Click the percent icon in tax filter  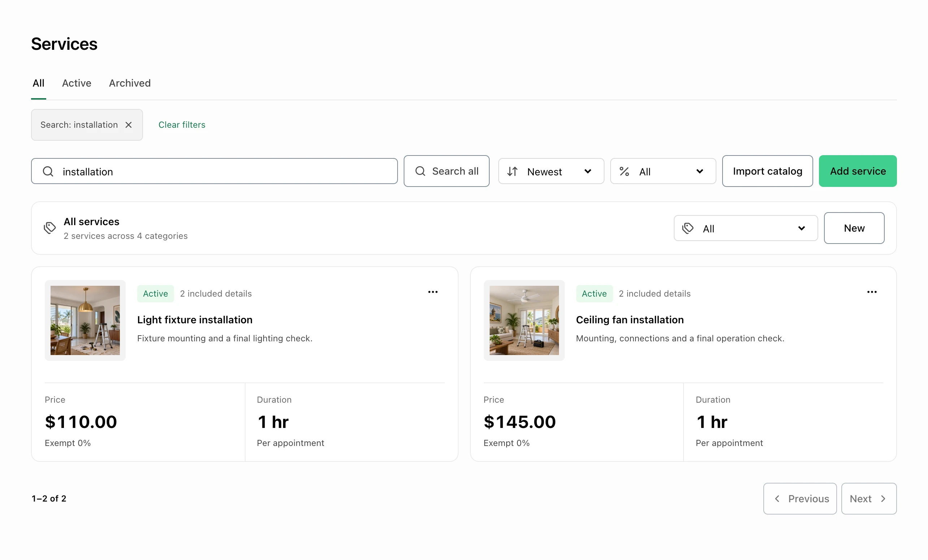pos(624,171)
